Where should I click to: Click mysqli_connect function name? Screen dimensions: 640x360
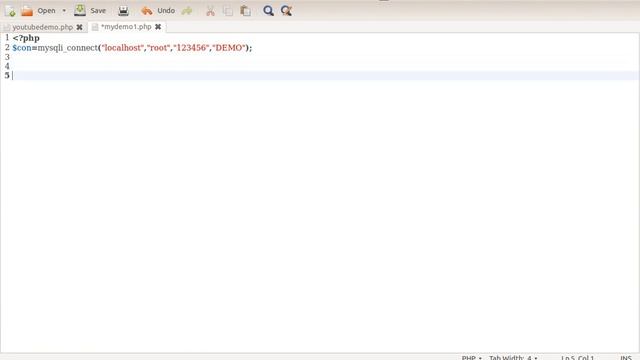(68, 48)
